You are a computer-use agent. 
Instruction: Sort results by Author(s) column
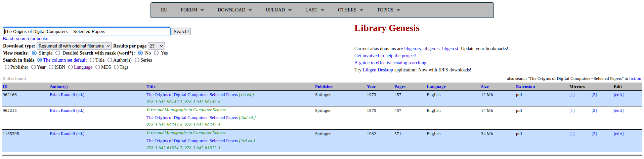59,87
